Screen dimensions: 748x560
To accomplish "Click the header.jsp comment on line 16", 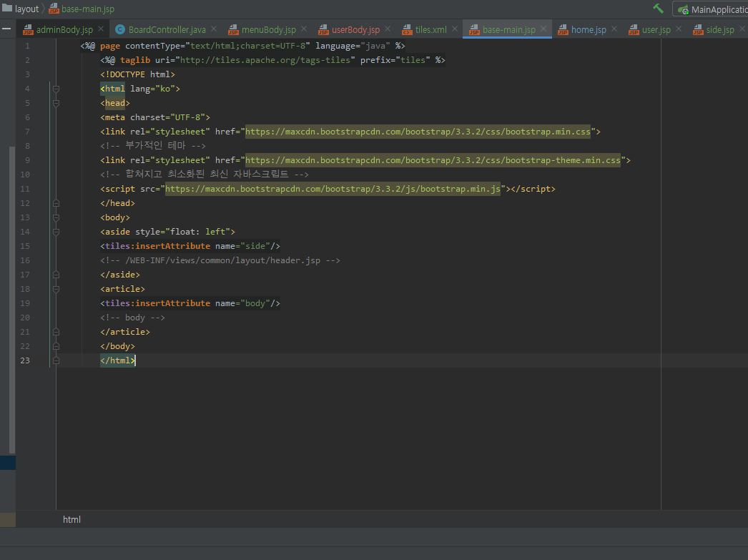I will 220,260.
